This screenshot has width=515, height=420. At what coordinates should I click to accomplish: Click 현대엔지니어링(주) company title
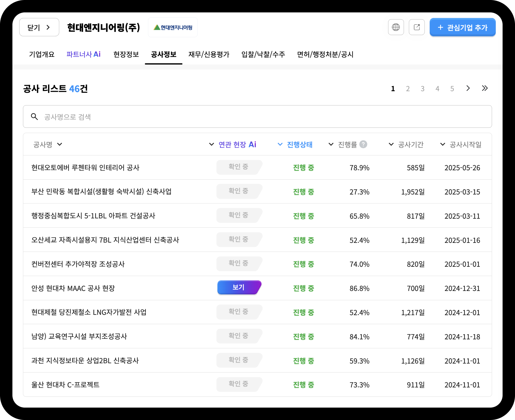pos(104,28)
